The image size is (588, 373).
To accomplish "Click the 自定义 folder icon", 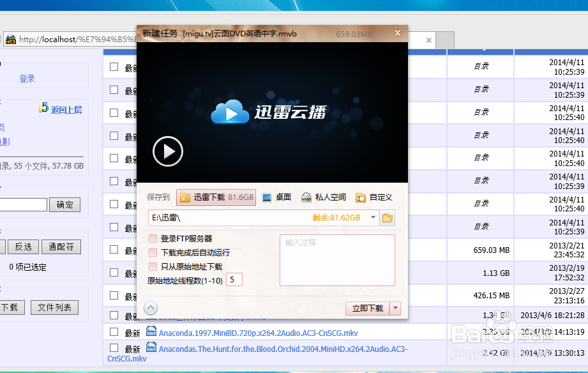I will [x=361, y=197].
